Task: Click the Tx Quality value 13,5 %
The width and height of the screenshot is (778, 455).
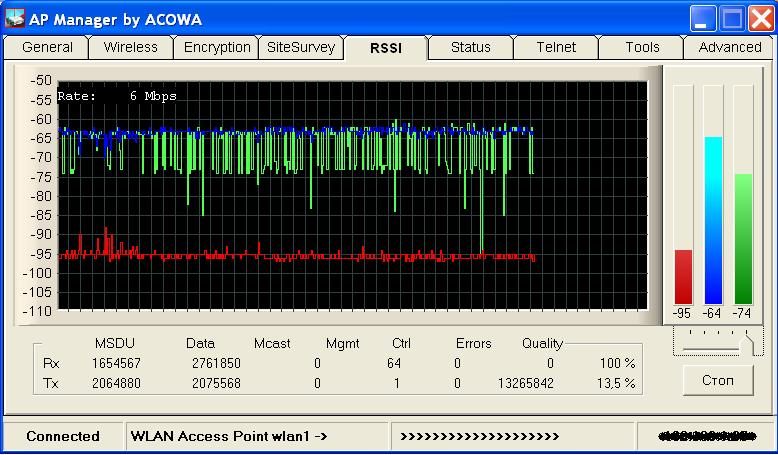Action: coord(616,383)
